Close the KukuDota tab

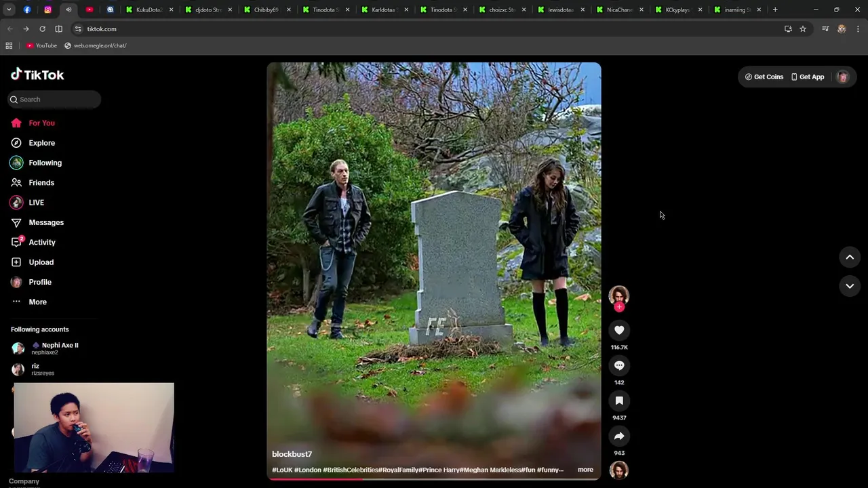pos(171,9)
